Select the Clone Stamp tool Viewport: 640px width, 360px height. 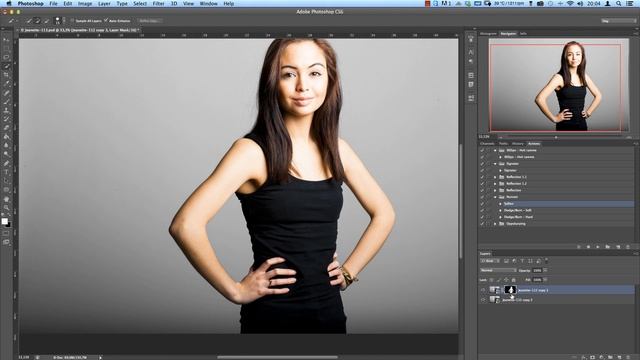tap(6, 111)
